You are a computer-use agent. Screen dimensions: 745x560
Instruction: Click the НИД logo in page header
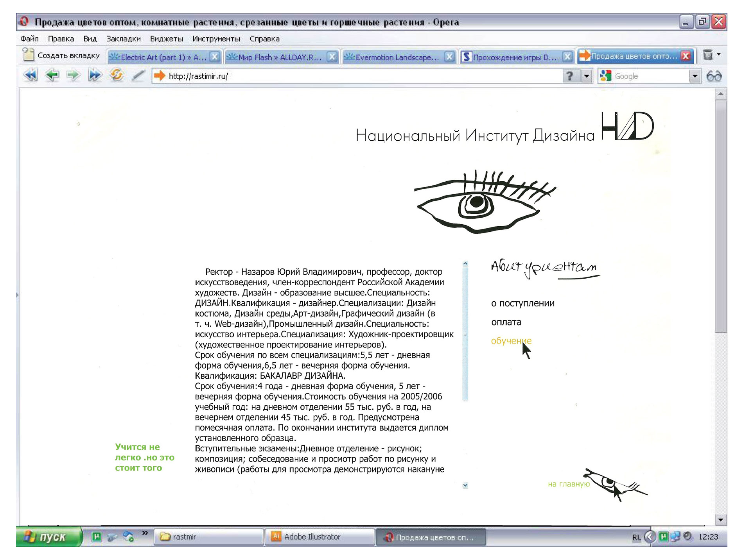point(628,126)
